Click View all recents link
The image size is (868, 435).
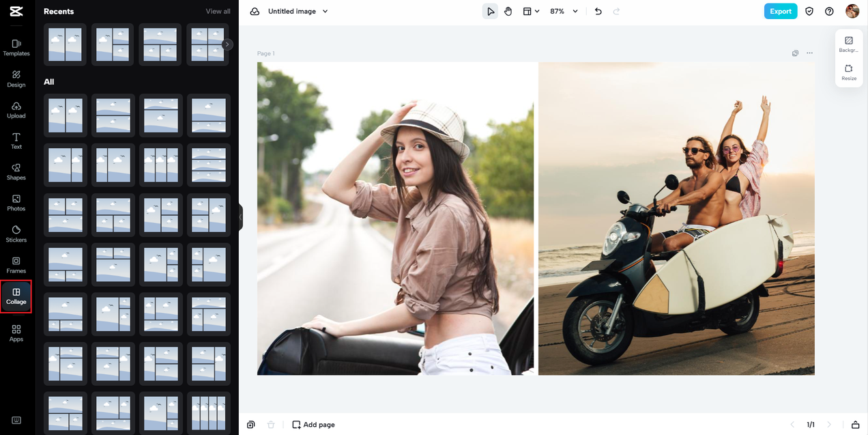(x=218, y=12)
